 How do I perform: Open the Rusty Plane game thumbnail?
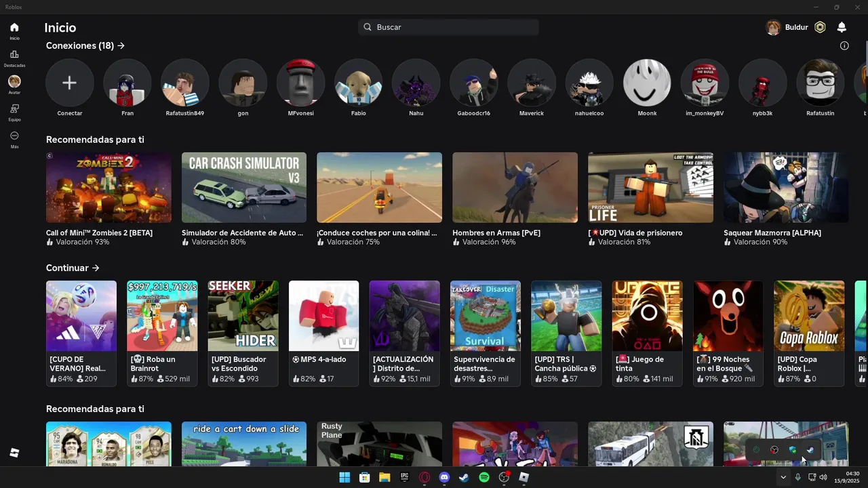[380, 444]
